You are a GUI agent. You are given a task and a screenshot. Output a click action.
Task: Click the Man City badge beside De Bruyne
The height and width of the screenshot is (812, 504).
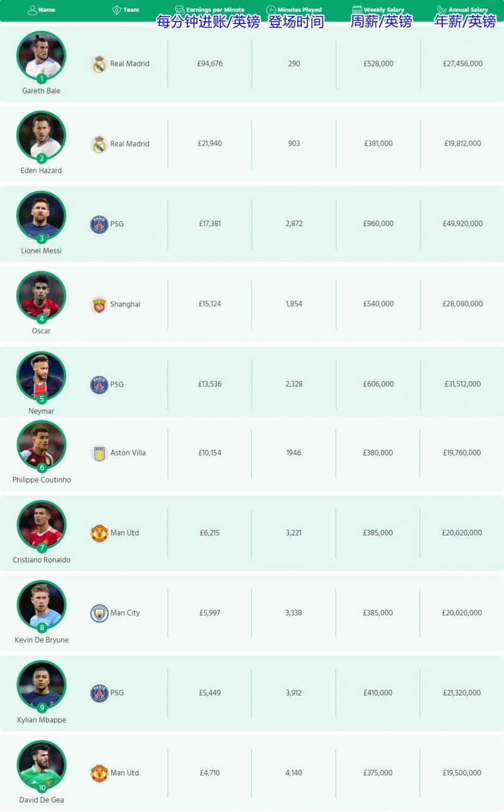click(99, 613)
